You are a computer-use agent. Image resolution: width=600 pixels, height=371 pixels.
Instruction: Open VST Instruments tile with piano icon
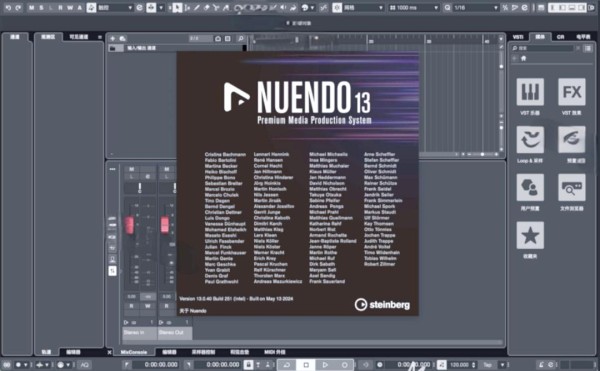[x=530, y=92]
